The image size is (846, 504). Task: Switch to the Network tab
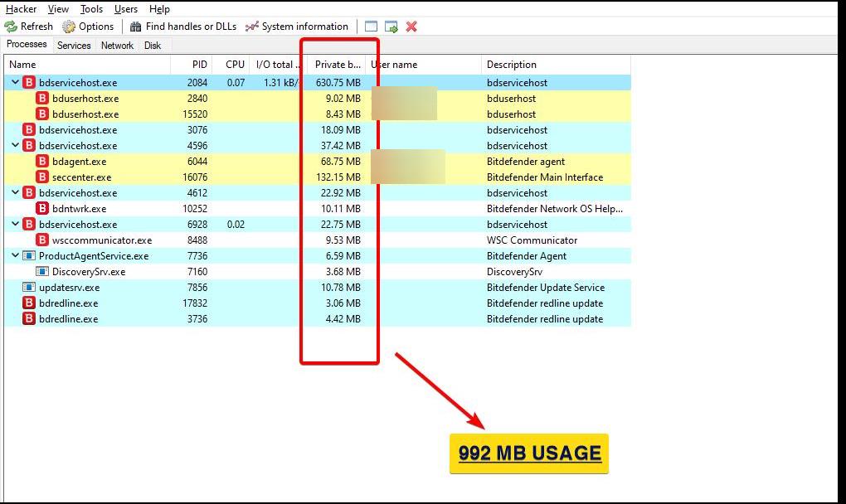point(117,46)
